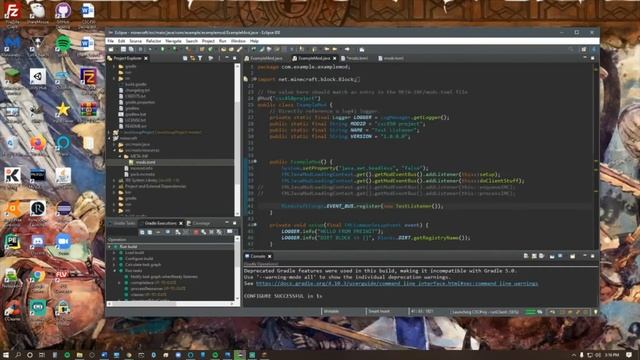
Task: Open the Help menu
Action: 254,41
